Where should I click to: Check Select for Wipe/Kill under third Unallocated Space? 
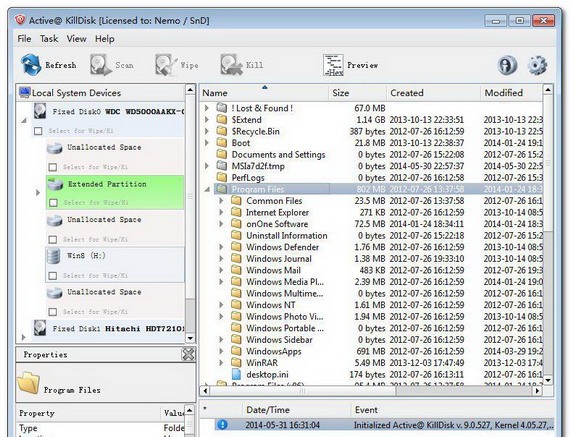pyautogui.click(x=53, y=312)
